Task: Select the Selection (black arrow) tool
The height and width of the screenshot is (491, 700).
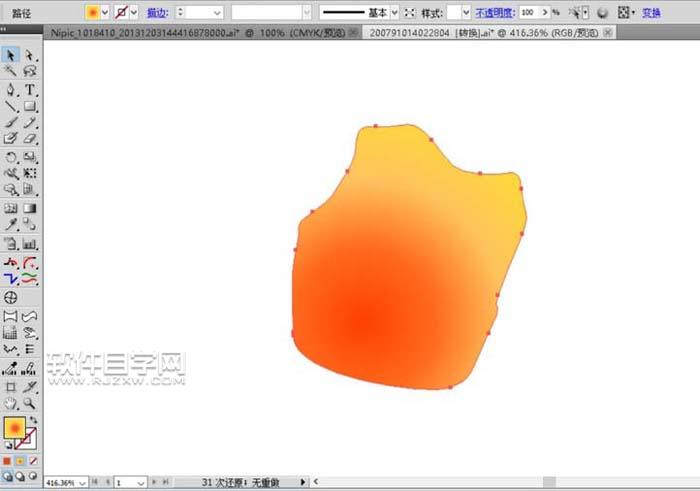Action: pos(10,55)
